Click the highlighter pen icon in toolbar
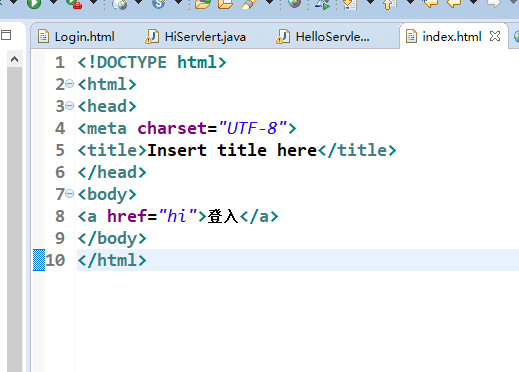519x372 pixels. (x=249, y=4)
